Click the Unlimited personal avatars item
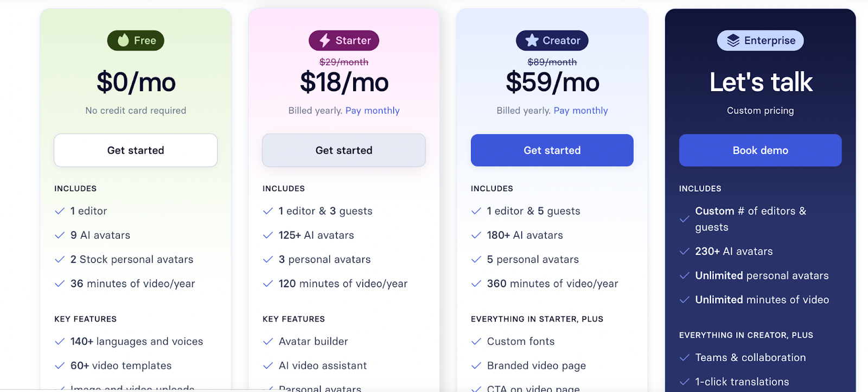 click(762, 276)
